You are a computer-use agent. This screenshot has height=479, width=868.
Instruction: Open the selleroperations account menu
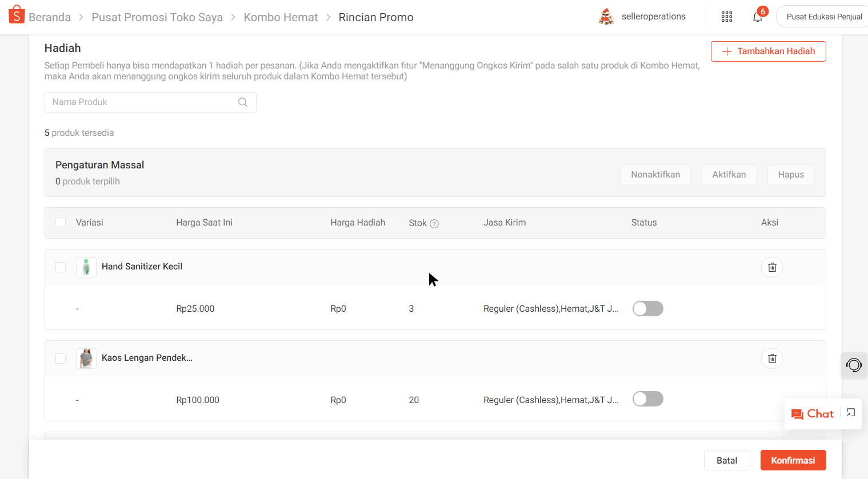(642, 17)
